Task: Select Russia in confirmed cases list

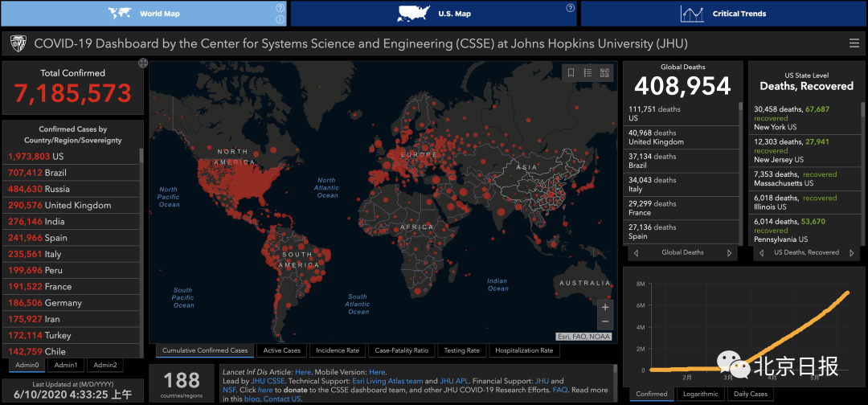Action: click(70, 189)
